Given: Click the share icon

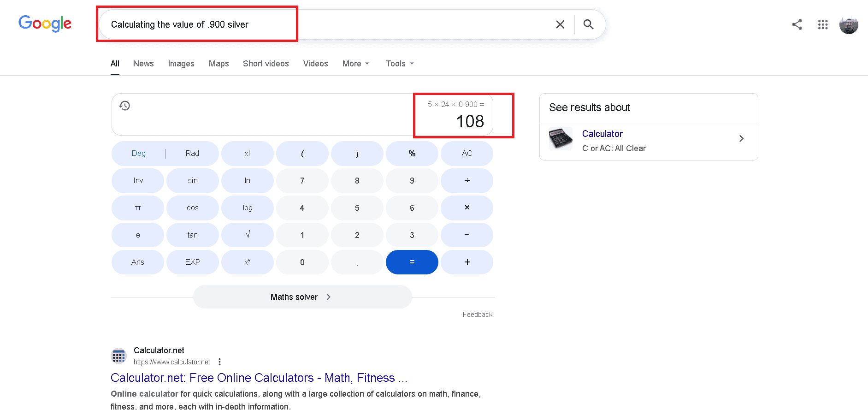Looking at the screenshot, I should 797,25.
